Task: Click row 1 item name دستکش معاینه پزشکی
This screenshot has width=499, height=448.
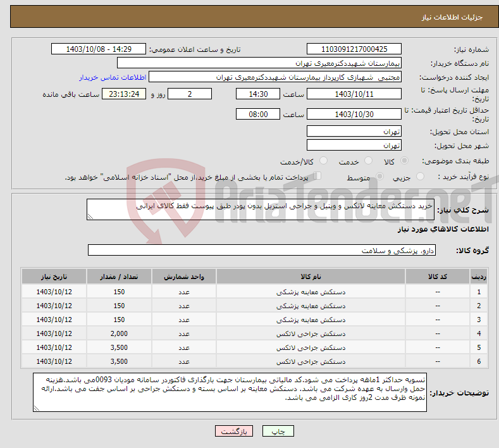Action: click(x=311, y=292)
